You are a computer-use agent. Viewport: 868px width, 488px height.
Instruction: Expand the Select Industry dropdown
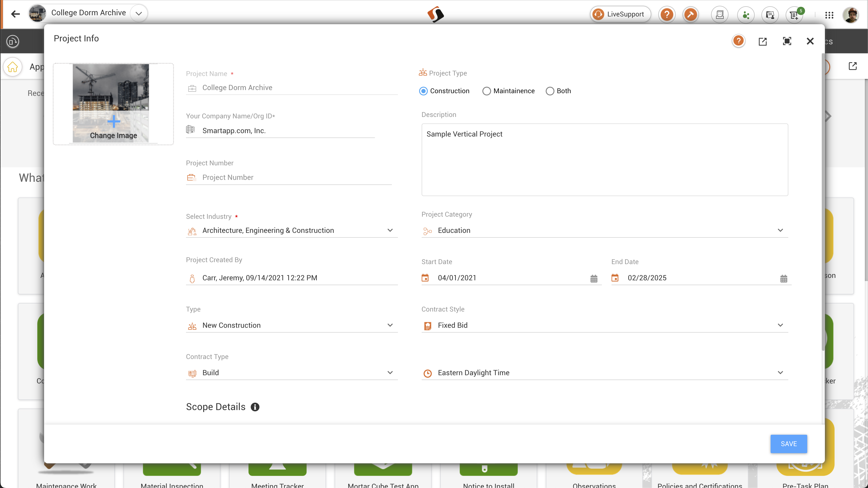[390, 230]
